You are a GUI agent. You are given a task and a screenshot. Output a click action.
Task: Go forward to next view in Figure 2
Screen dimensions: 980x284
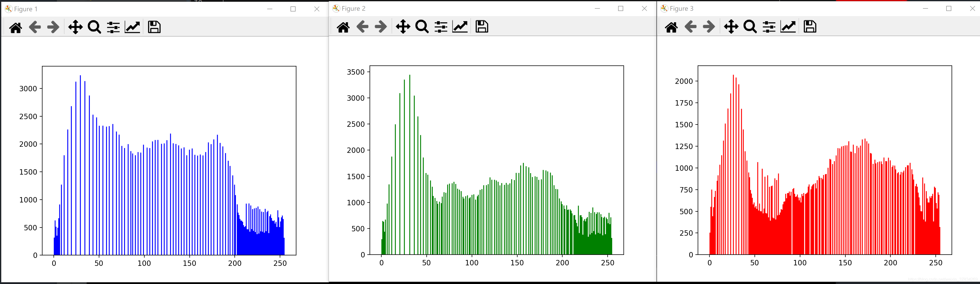380,27
